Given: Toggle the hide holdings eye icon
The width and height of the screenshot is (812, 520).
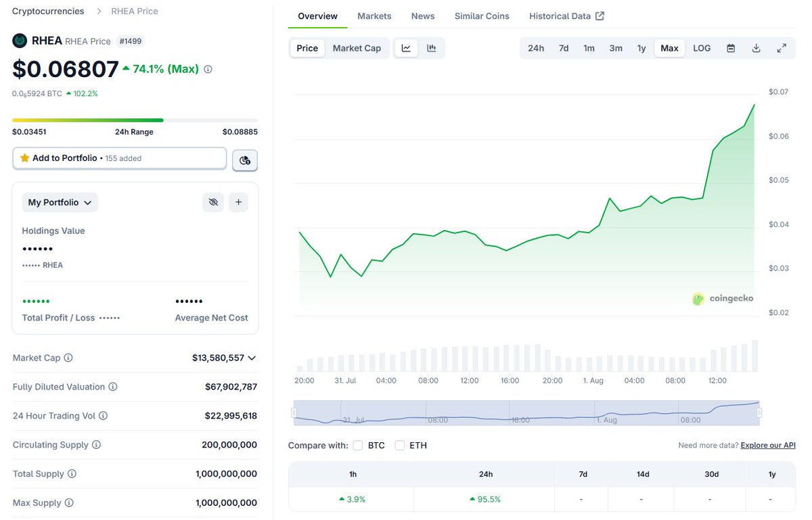Looking at the screenshot, I should click(x=213, y=202).
